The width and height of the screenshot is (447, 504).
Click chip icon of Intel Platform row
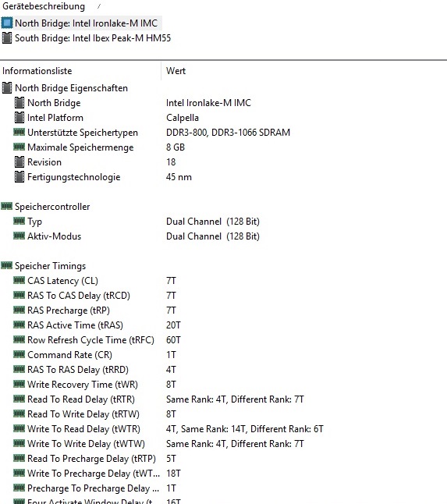[20, 118]
